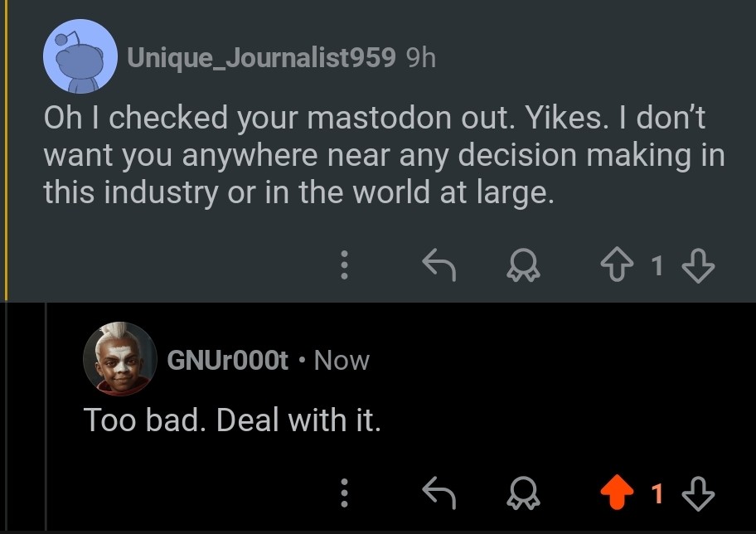
Task: Click the "9h" timestamp on the first comment
Action: click(x=421, y=57)
